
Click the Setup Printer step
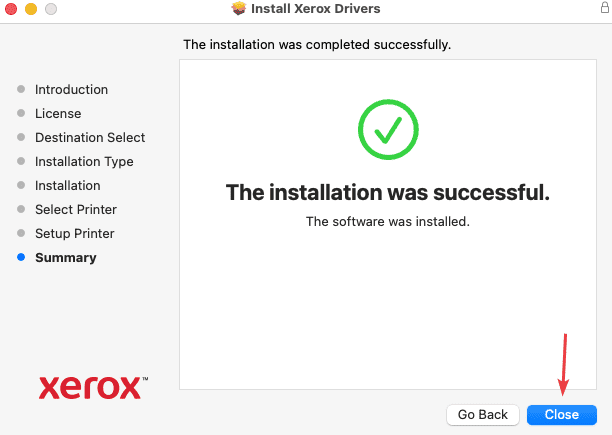[x=75, y=233]
